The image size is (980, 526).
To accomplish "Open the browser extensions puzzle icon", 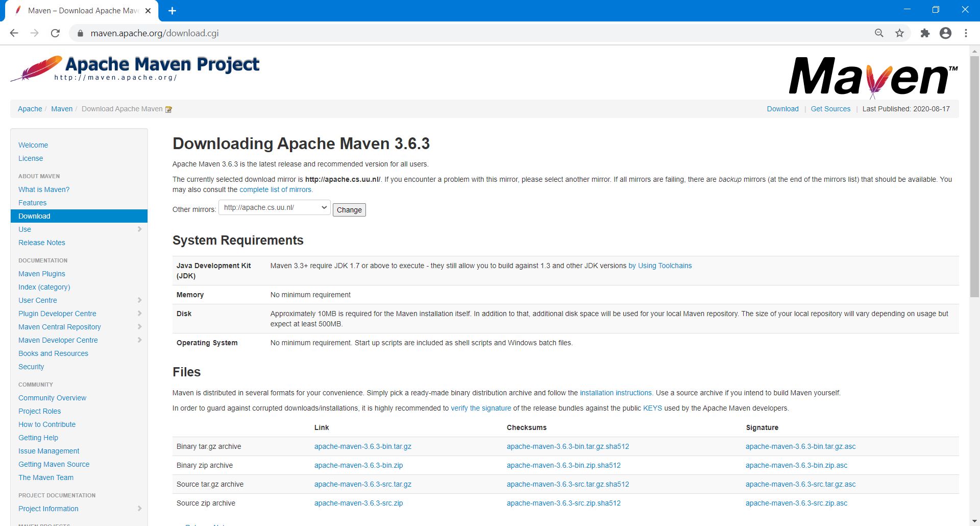I will (925, 33).
